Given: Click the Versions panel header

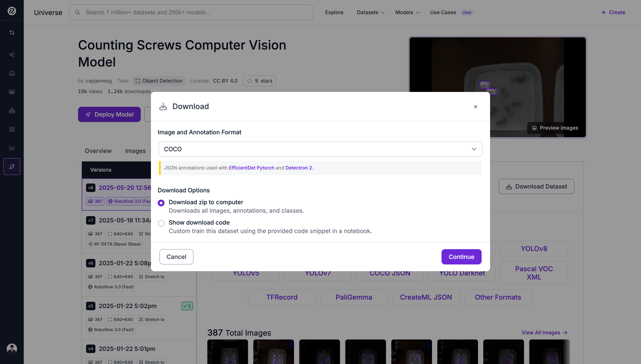Looking at the screenshot, I should coord(117,170).
